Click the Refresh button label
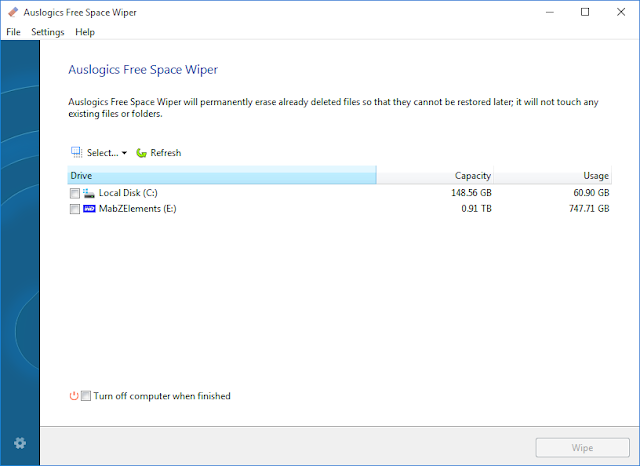The width and height of the screenshot is (640, 466). pos(166,153)
